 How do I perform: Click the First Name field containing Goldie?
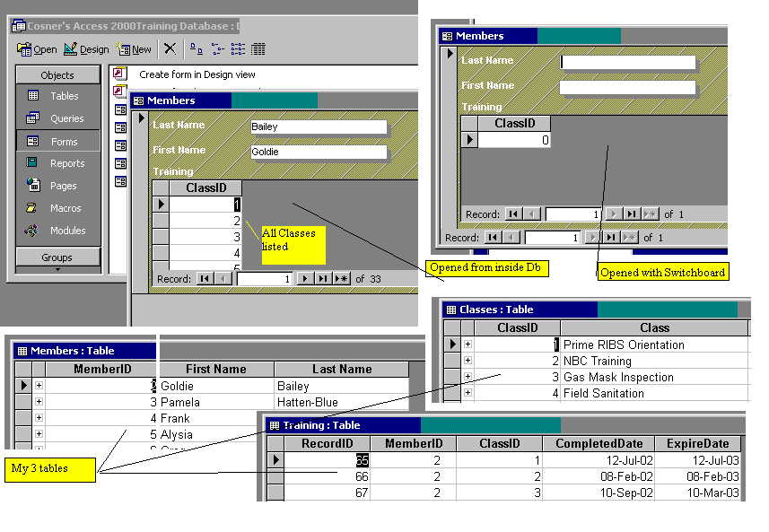pos(319,152)
